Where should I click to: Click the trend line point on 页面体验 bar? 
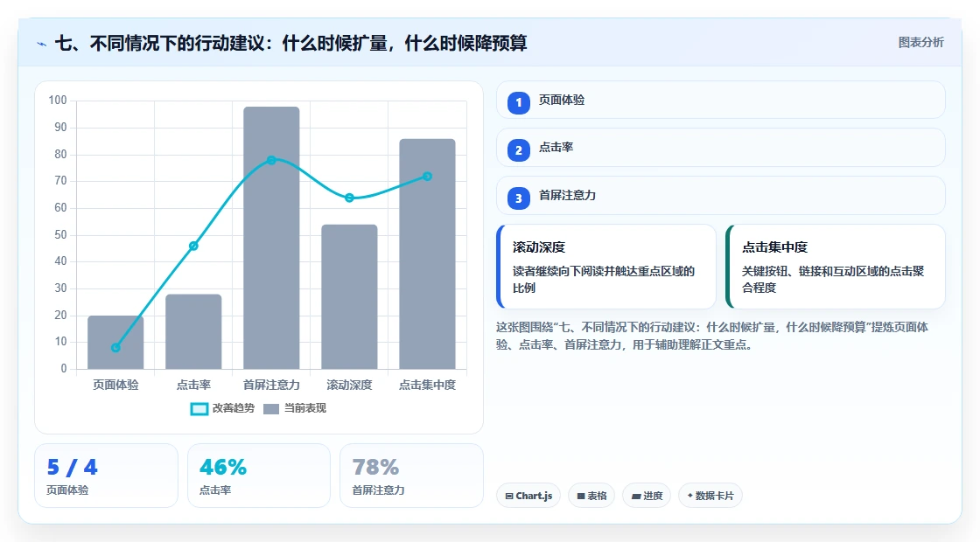pos(115,348)
